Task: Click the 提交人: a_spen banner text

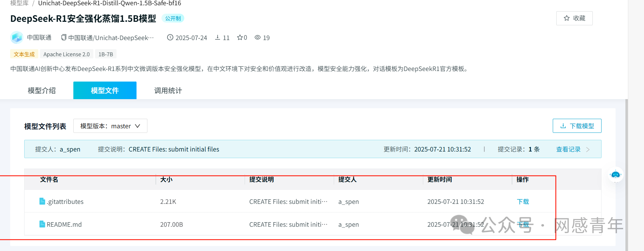Action: [x=58, y=149]
